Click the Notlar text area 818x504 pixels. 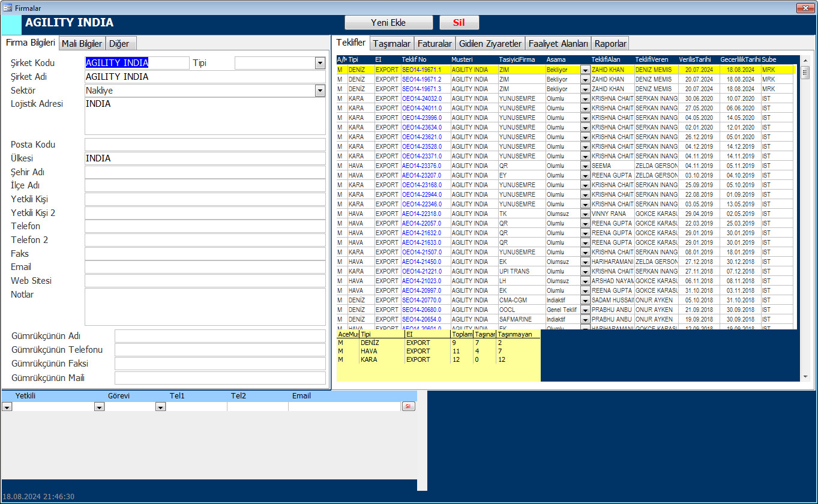coord(205,307)
